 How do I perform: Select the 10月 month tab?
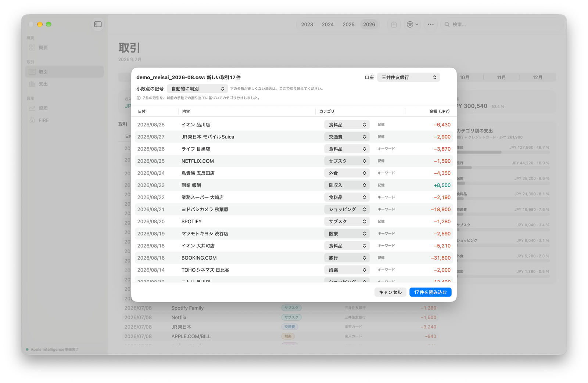point(465,77)
